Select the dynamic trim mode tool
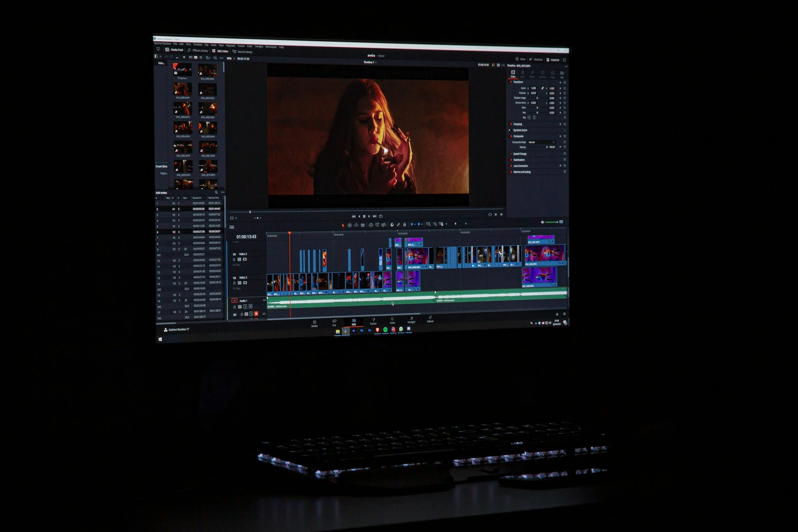The image size is (798, 532). pyautogui.click(x=356, y=225)
